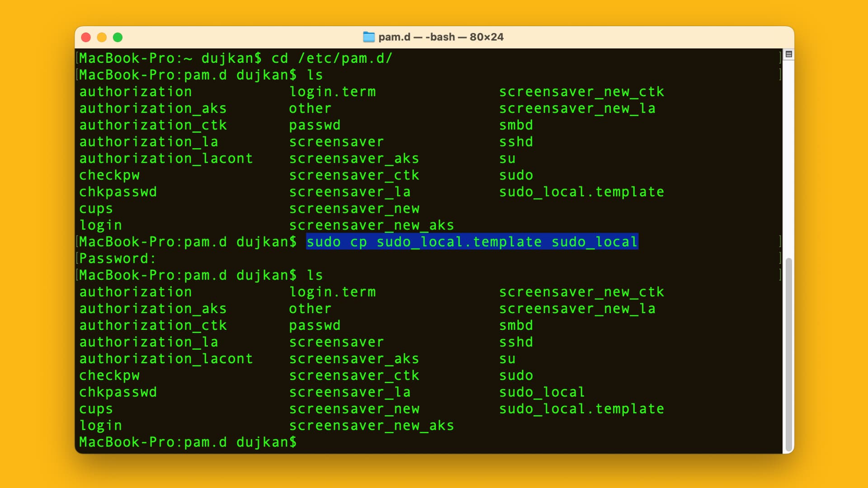This screenshot has height=488, width=868.
Task: Click 'screensaver_new_la' in the first ls output
Action: coord(577,108)
